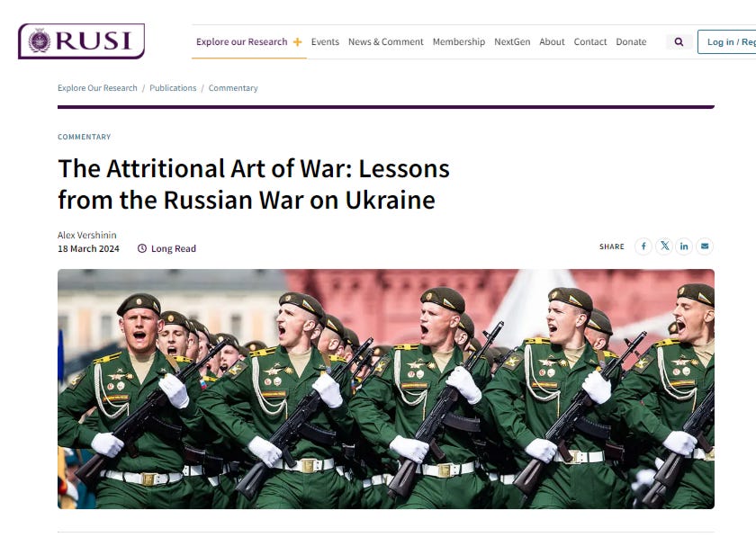Share article on LinkedIn
Viewport: 756px width, 537px height.
pos(684,246)
